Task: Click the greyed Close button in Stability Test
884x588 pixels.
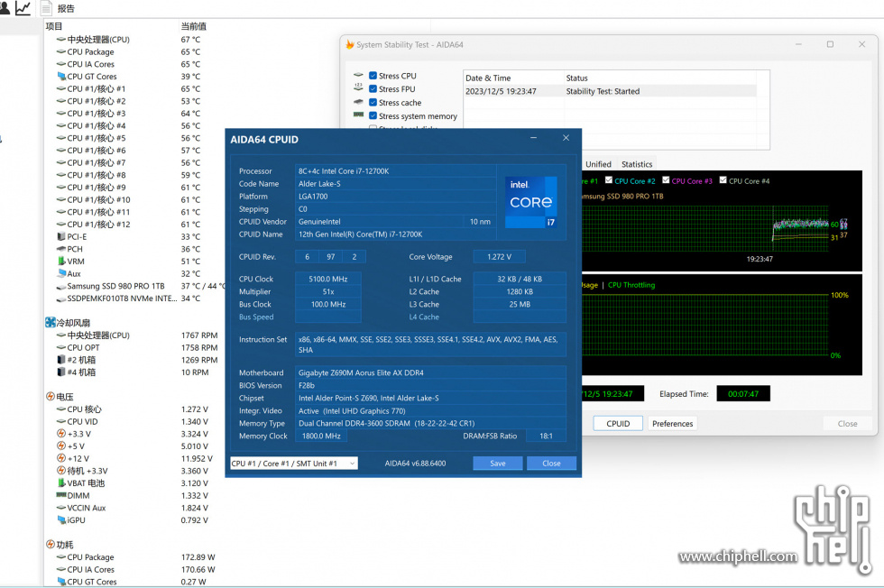Action: [x=847, y=423]
